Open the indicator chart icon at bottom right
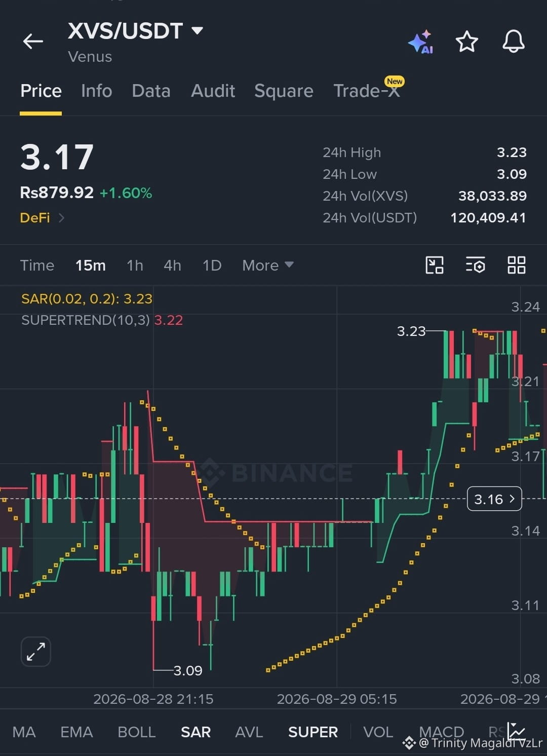The image size is (547, 756). tap(517, 731)
